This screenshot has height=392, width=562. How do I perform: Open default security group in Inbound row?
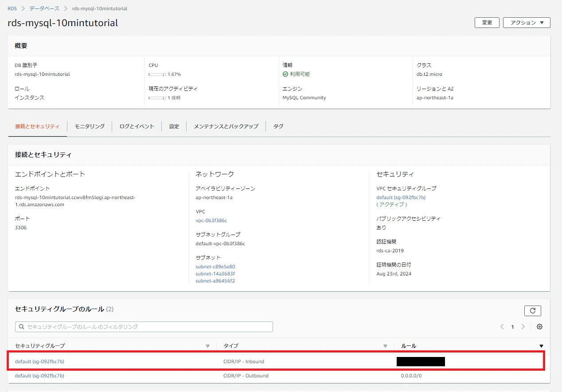tap(40, 361)
